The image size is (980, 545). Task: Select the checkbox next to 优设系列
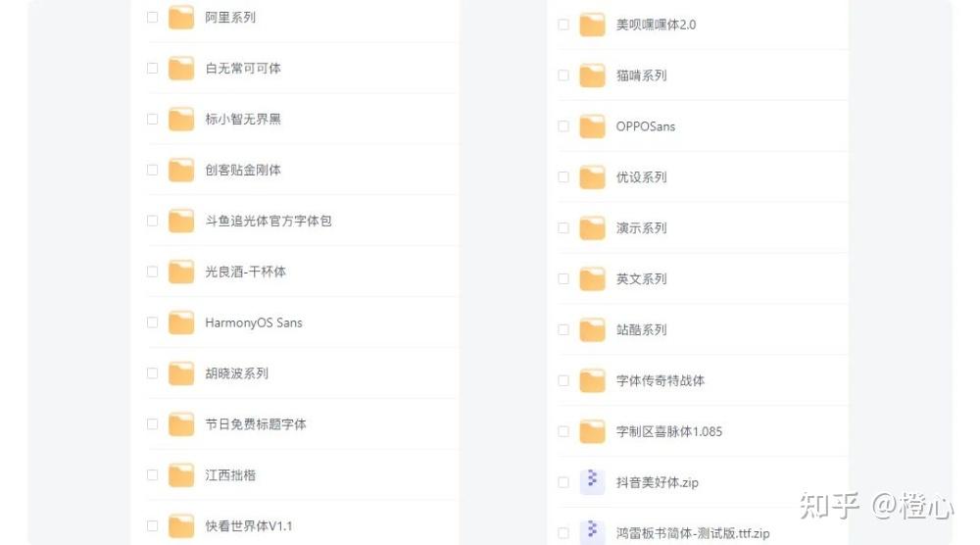point(563,176)
